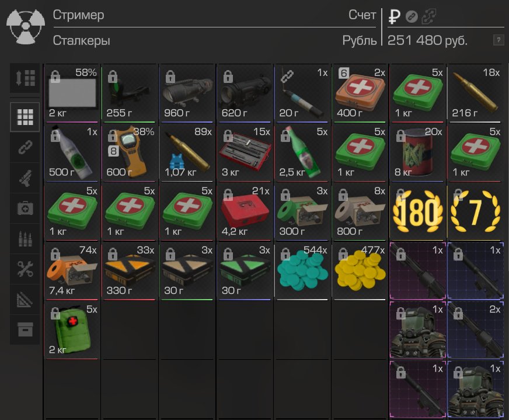The height and width of the screenshot is (420, 509).
Task: Click the measuring ruler triangle filter icon
Action: [25, 300]
